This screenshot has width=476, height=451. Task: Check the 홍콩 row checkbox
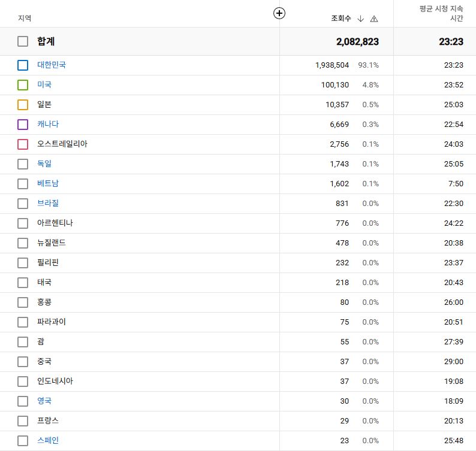[23, 302]
